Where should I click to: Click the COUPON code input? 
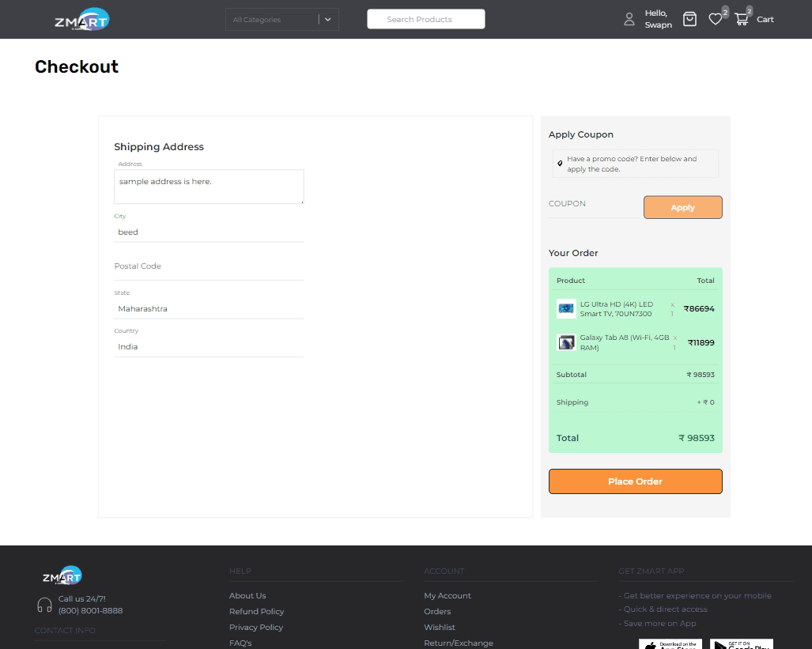tap(592, 205)
